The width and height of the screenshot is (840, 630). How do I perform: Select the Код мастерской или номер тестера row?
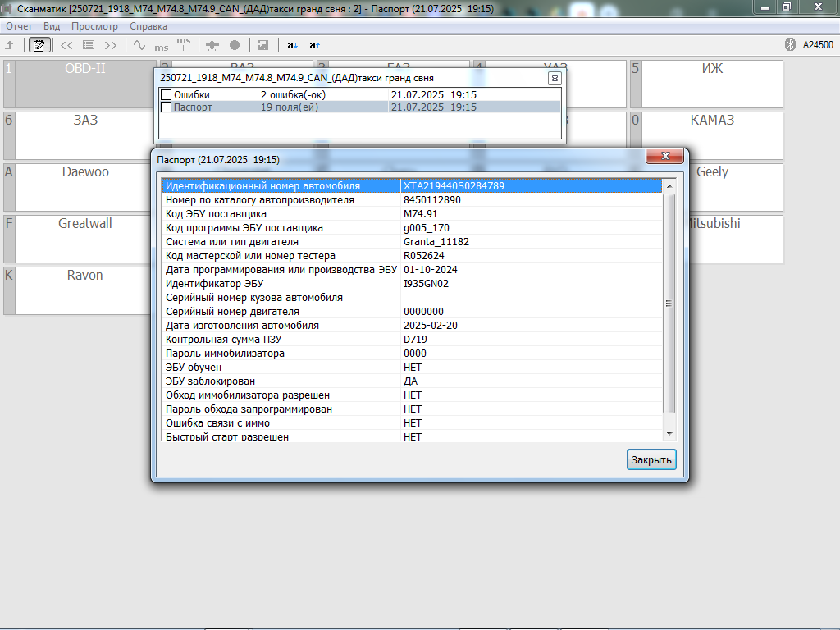pos(412,256)
